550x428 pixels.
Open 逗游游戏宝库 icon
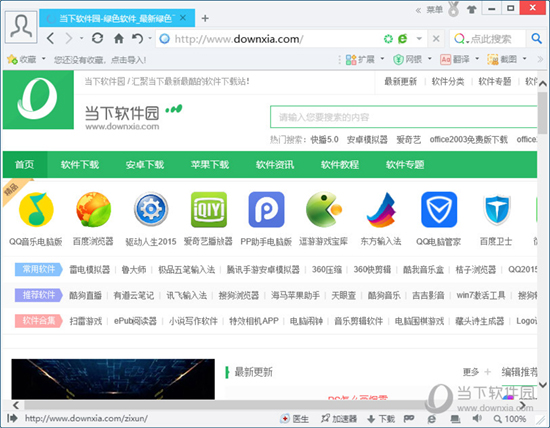click(323, 209)
